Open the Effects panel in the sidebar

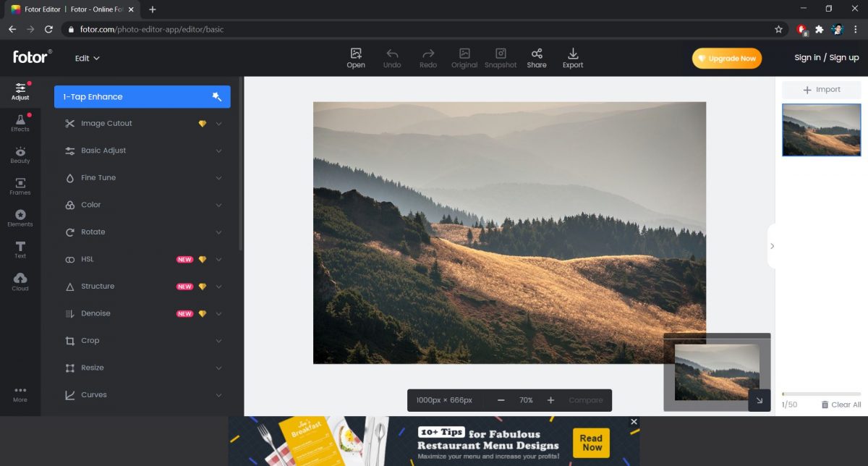coord(20,123)
